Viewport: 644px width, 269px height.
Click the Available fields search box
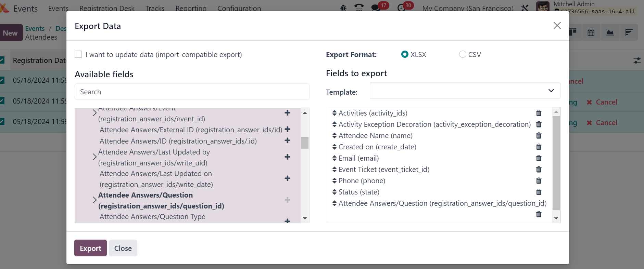click(x=192, y=92)
